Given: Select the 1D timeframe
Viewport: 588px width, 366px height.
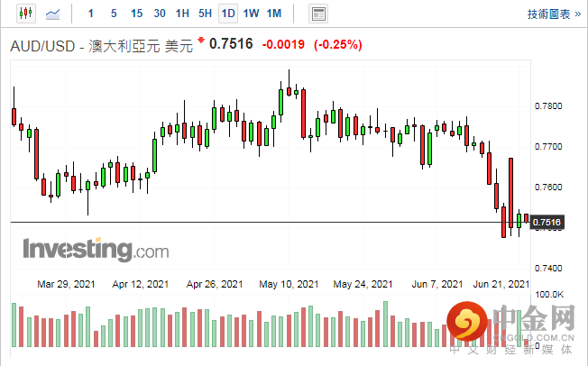Looking at the screenshot, I should point(228,14).
